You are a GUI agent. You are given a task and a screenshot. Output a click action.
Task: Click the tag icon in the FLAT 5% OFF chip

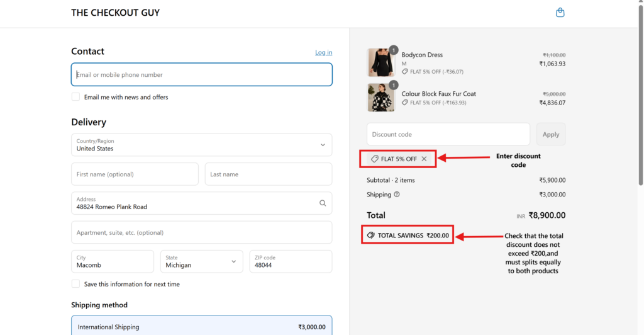[374, 159]
